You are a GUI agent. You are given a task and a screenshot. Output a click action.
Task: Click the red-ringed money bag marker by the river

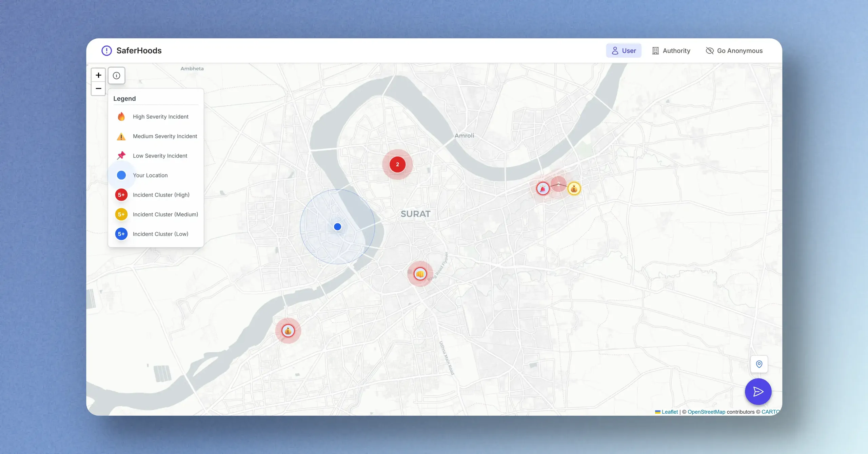point(288,331)
